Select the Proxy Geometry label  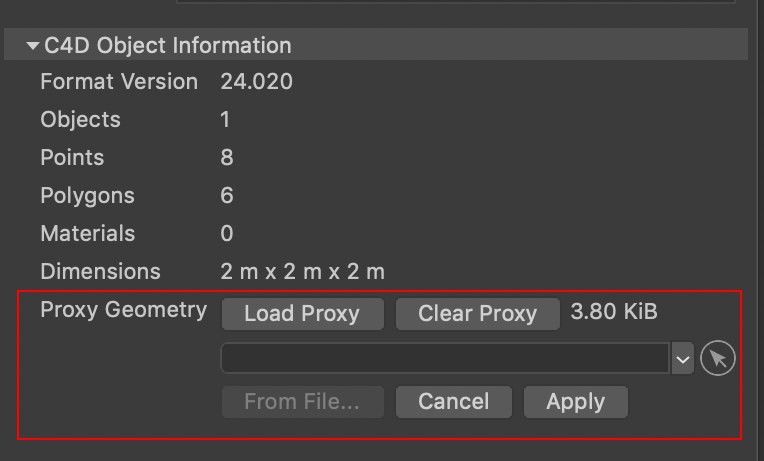point(123,310)
